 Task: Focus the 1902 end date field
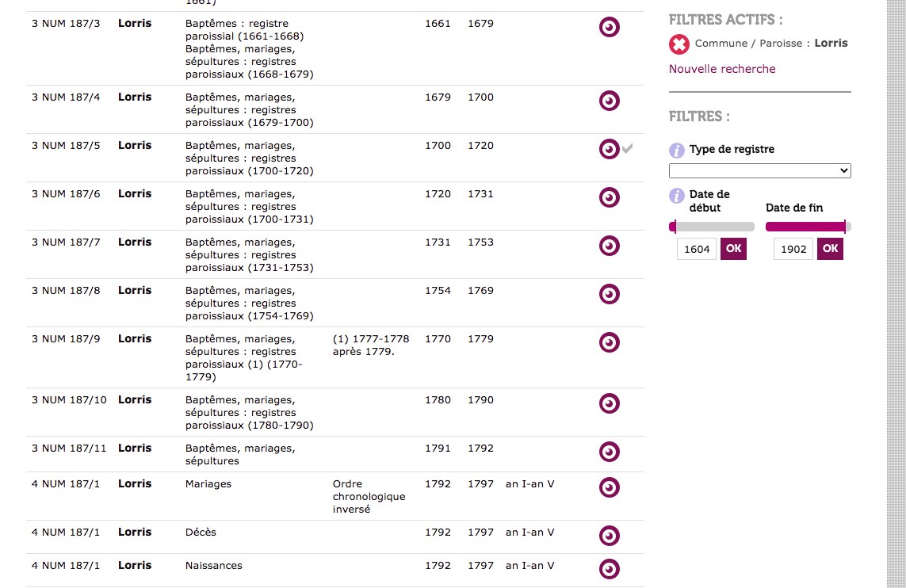793,250
